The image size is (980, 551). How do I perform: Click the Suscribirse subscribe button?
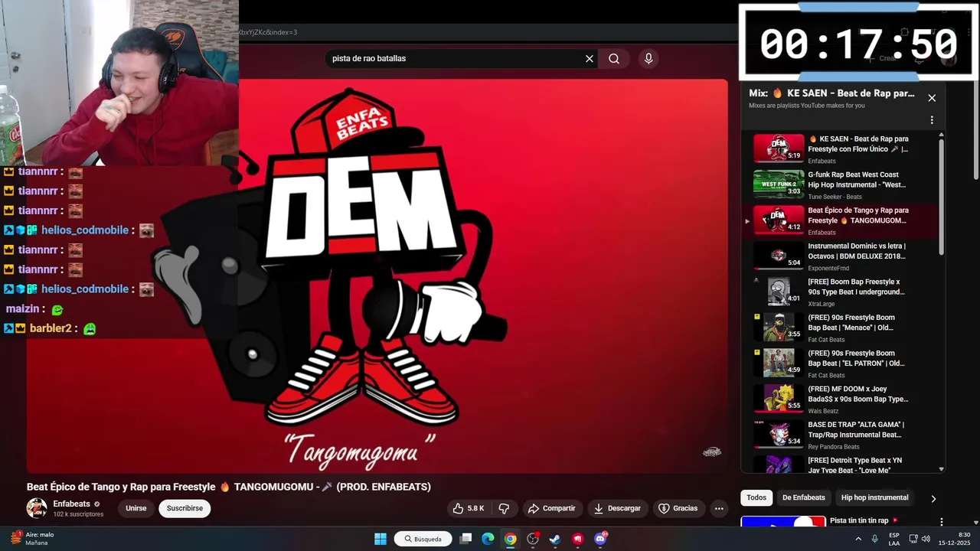(x=185, y=508)
